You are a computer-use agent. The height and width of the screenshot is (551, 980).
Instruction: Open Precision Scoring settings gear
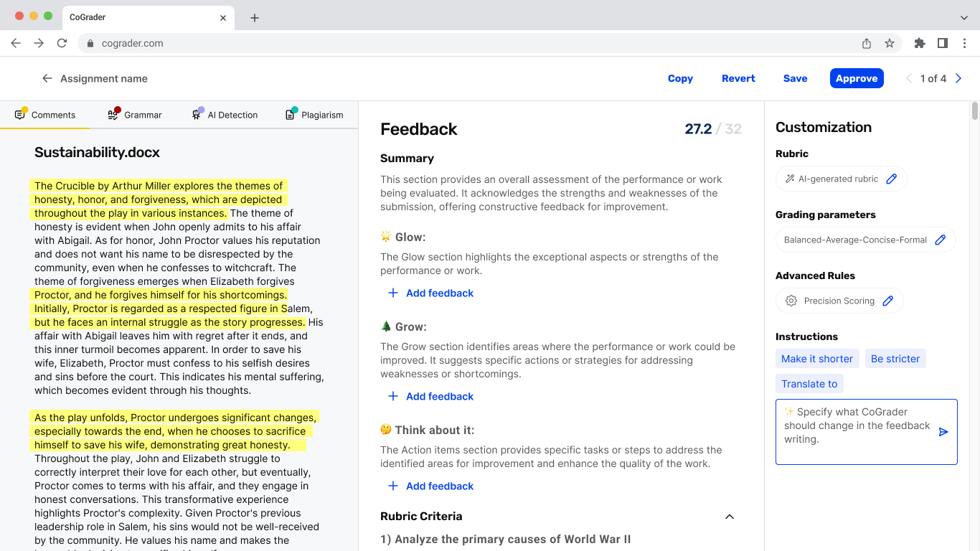click(791, 301)
